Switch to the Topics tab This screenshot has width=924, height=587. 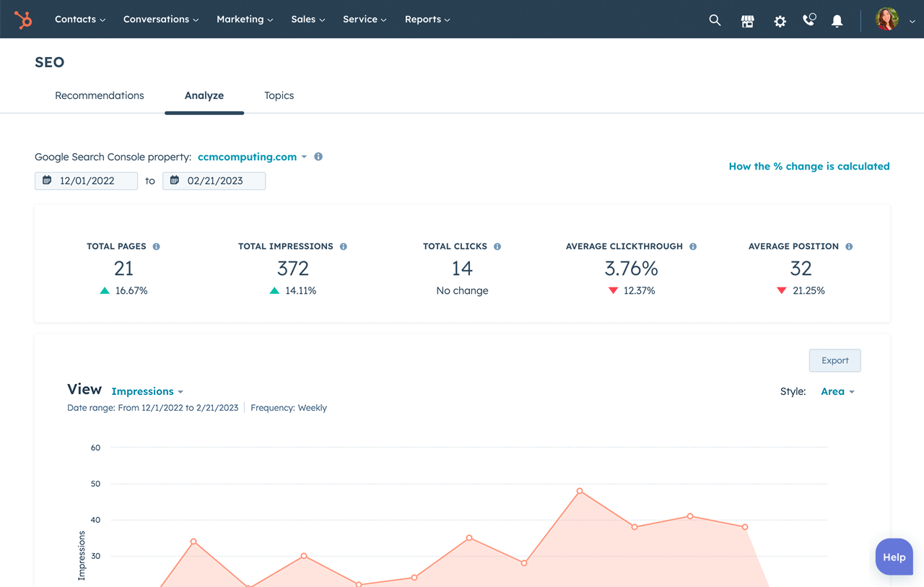click(x=279, y=95)
